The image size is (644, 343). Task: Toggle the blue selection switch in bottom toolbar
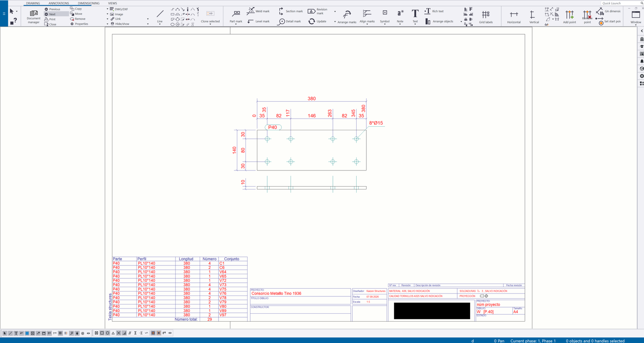pos(27,333)
